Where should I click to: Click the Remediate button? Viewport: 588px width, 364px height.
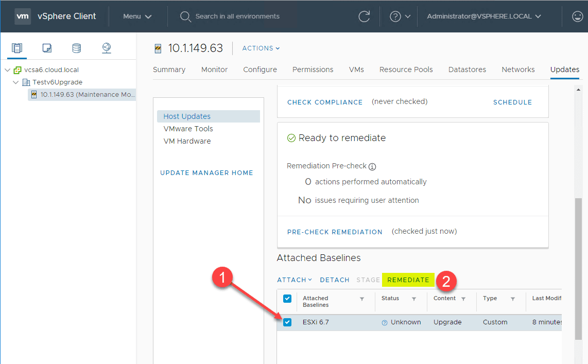pyautogui.click(x=408, y=280)
